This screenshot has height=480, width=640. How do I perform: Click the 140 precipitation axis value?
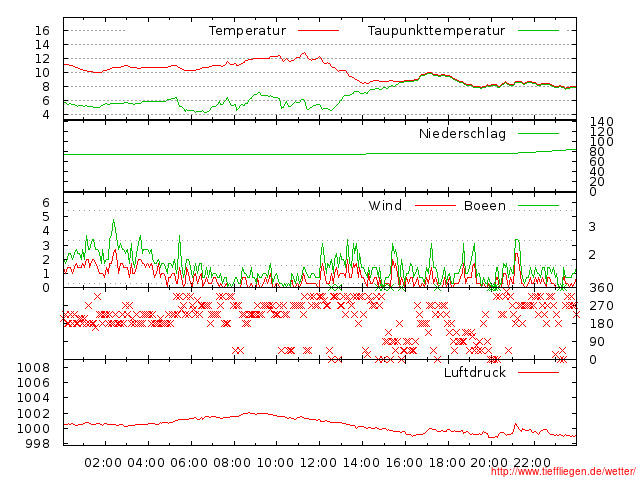(602, 122)
